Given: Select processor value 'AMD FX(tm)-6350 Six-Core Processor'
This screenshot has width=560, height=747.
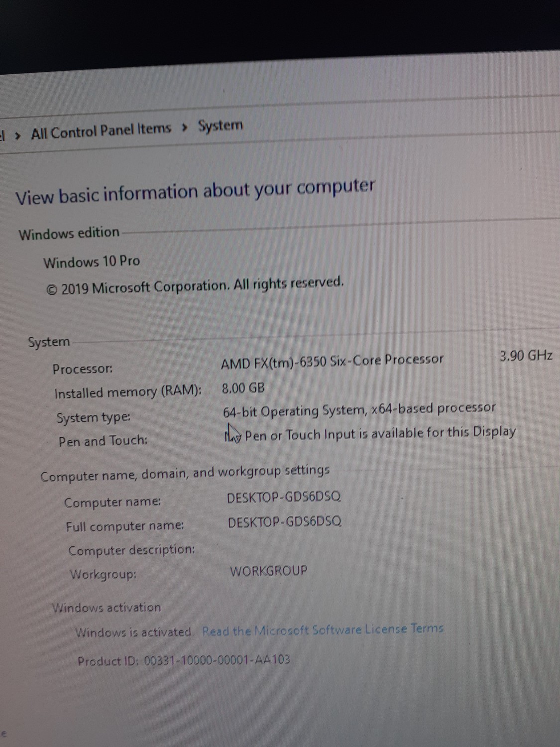Looking at the screenshot, I should [332, 361].
